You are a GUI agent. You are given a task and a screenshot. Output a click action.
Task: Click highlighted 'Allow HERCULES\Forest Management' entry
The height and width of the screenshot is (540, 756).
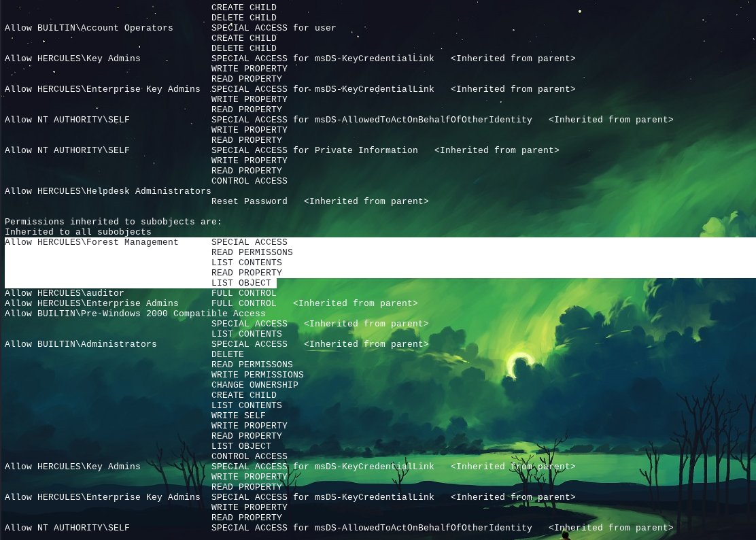pos(92,242)
